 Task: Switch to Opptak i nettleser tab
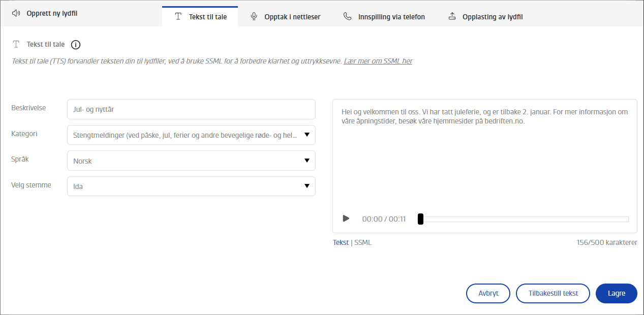(286, 17)
